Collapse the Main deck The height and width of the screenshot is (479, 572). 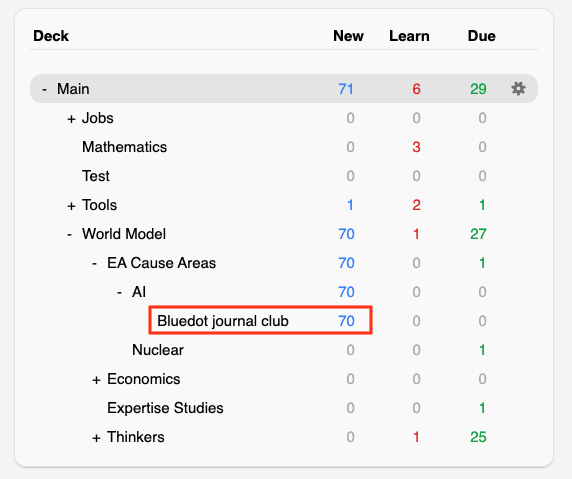pyautogui.click(x=45, y=89)
